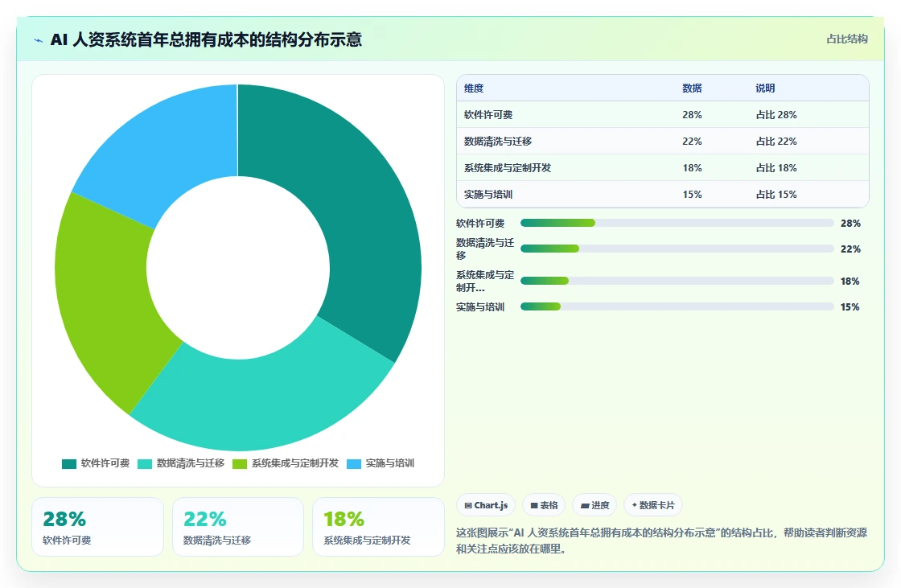
Task: Click the 数据 column header
Action: tap(692, 88)
